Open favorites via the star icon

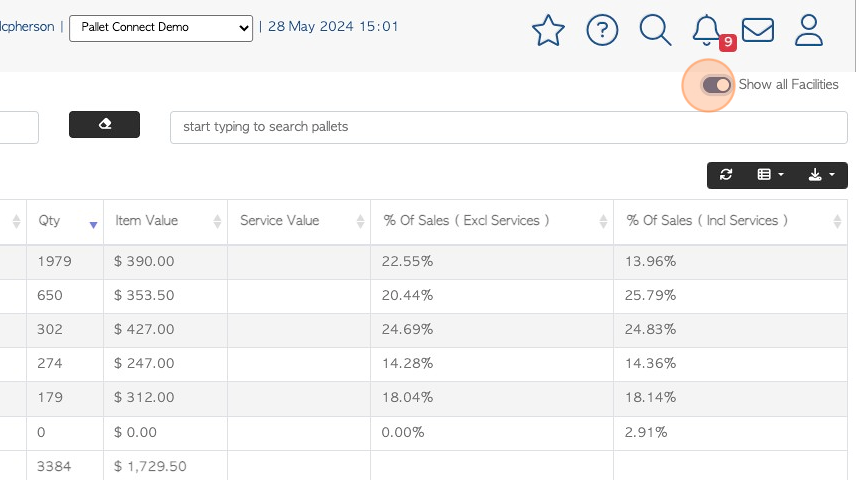click(x=548, y=30)
